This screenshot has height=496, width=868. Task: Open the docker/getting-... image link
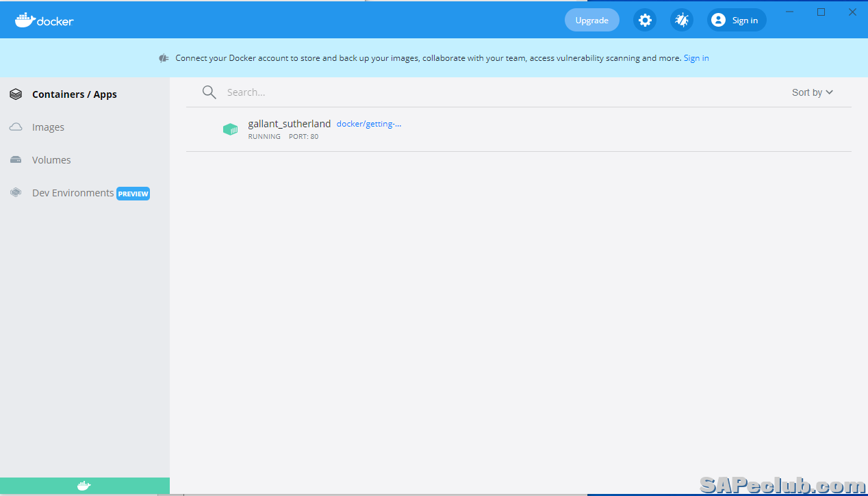pos(369,124)
